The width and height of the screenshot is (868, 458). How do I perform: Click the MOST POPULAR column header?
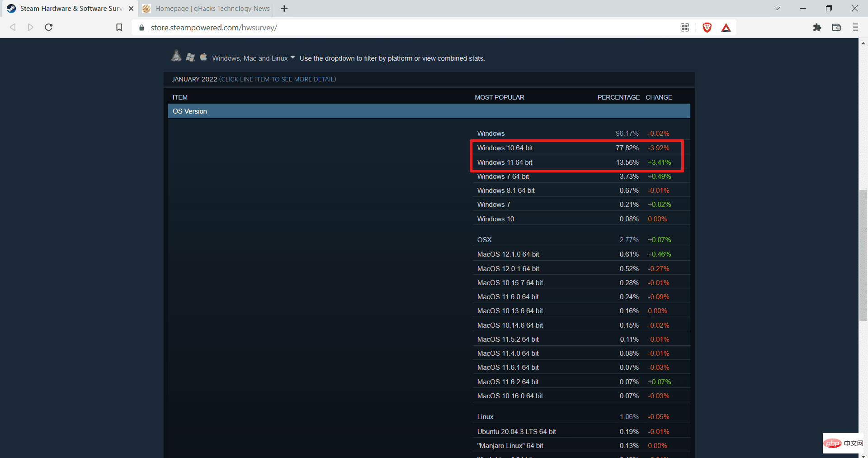[x=500, y=97]
